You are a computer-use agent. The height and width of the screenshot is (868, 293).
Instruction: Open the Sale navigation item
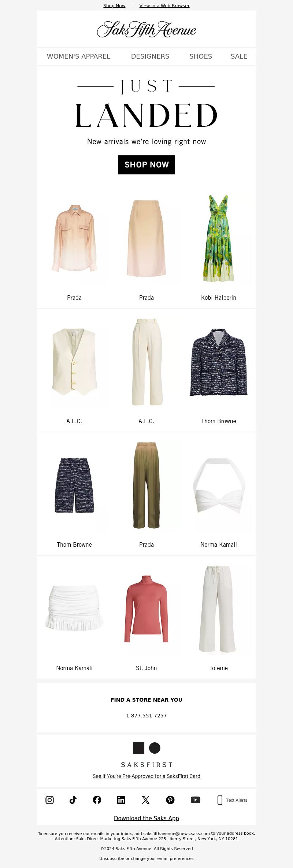coord(239,56)
